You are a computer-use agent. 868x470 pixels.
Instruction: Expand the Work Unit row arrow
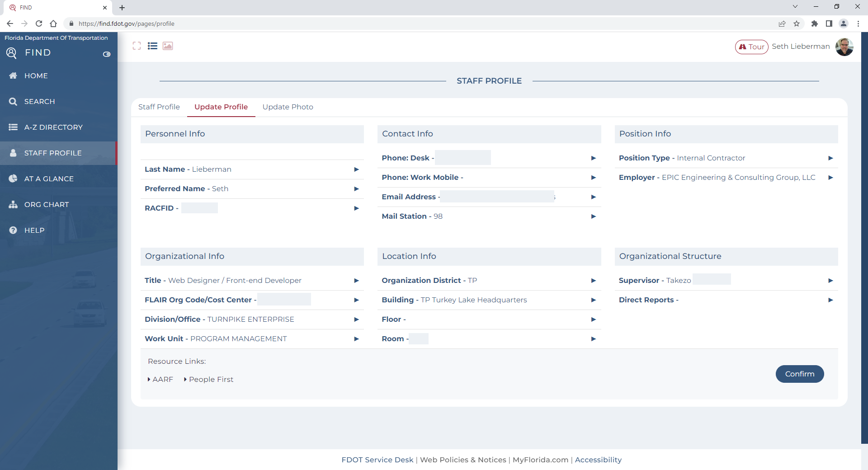pos(356,339)
